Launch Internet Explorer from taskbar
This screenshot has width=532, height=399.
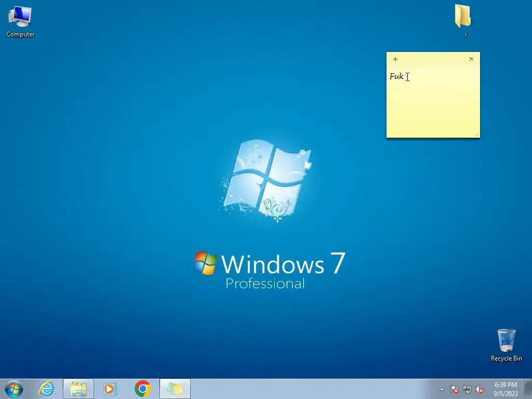46,389
